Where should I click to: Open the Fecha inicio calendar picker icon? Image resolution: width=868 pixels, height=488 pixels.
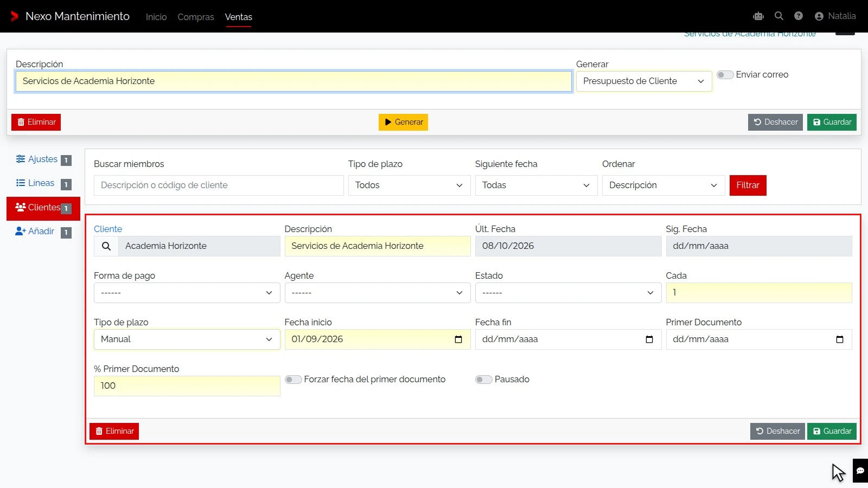click(x=458, y=339)
